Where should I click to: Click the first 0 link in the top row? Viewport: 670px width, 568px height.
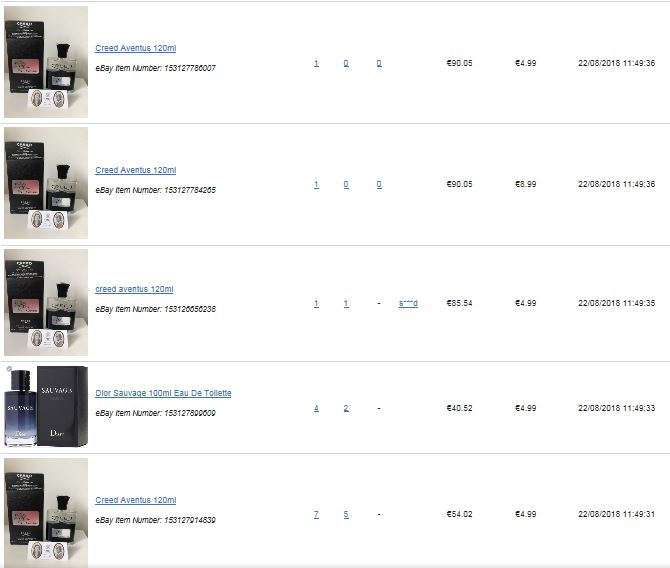tap(346, 63)
